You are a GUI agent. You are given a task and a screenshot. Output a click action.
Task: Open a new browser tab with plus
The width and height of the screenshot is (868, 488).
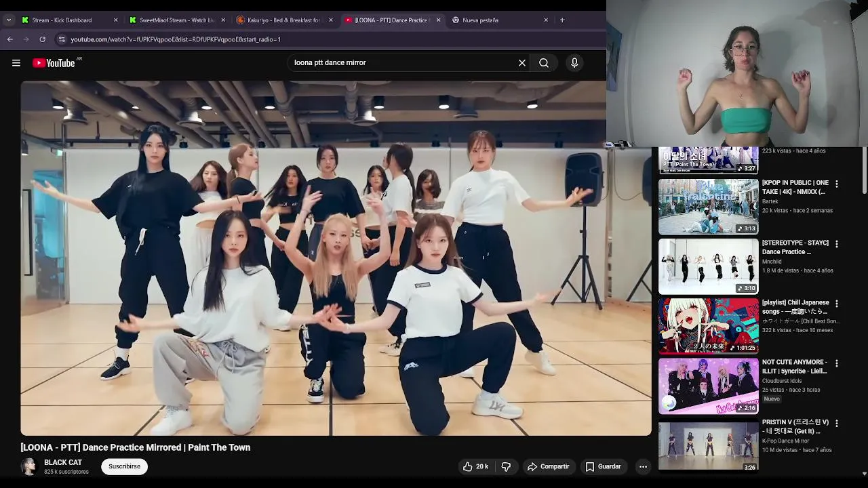(562, 20)
